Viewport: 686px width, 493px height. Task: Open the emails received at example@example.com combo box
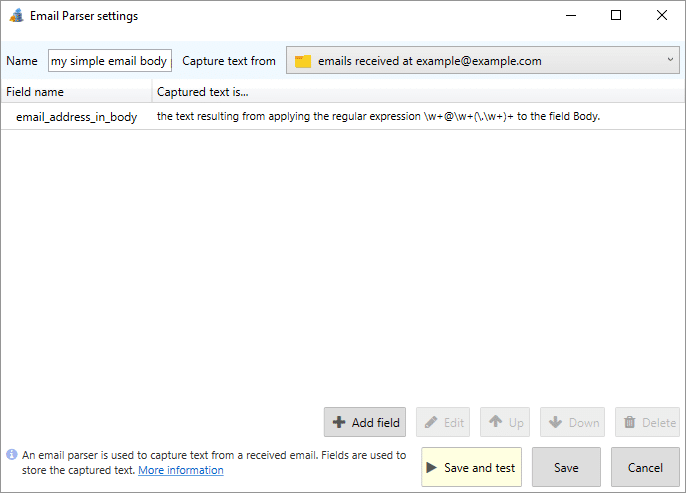tap(483, 60)
